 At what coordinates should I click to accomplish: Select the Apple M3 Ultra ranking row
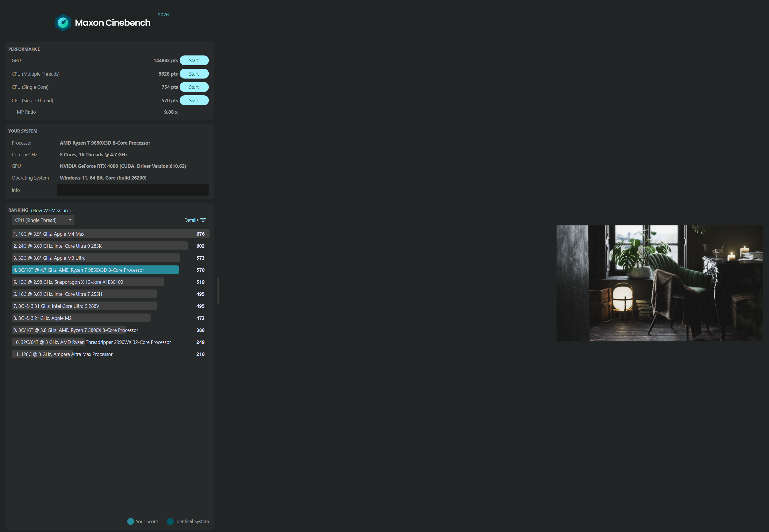pyautogui.click(x=110, y=258)
